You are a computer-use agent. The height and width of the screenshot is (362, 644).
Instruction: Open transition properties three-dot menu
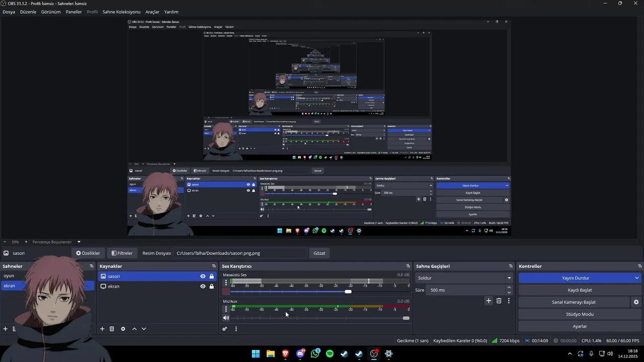click(x=509, y=301)
